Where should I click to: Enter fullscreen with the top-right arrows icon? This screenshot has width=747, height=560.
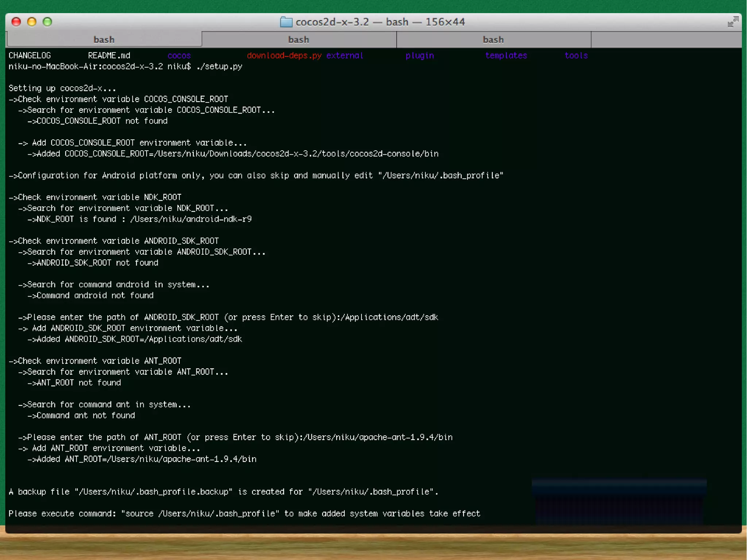(732, 22)
